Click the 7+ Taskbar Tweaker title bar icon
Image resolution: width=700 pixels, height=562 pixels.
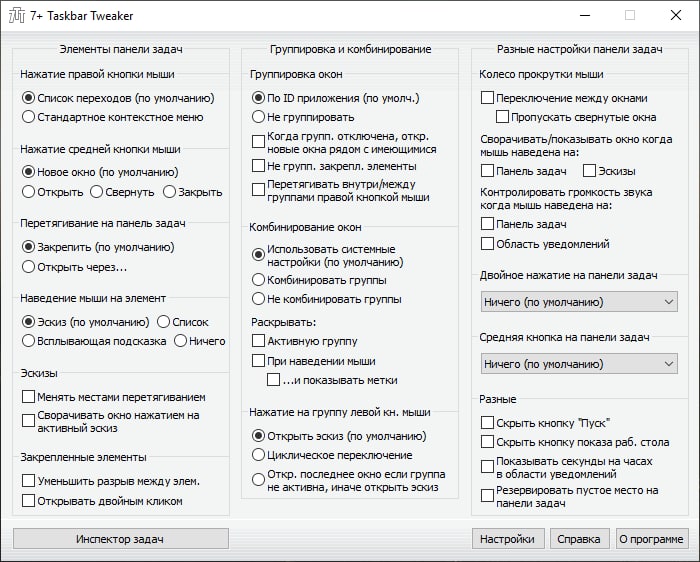[x=17, y=15]
